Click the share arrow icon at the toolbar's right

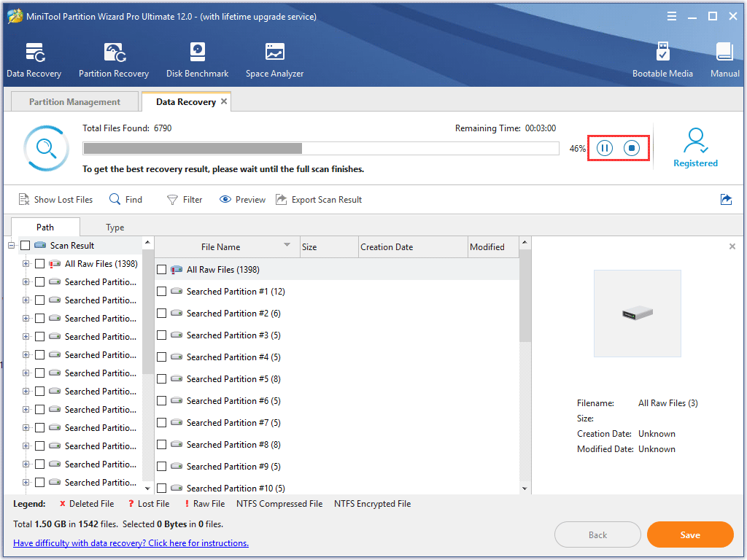coord(726,199)
